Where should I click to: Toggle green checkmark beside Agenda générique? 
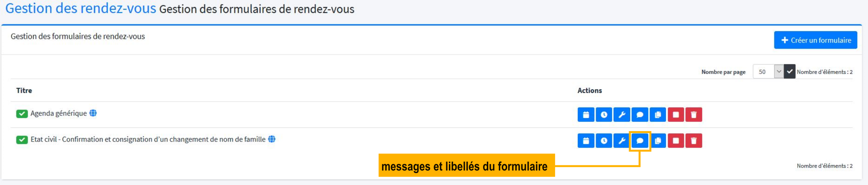coord(22,114)
